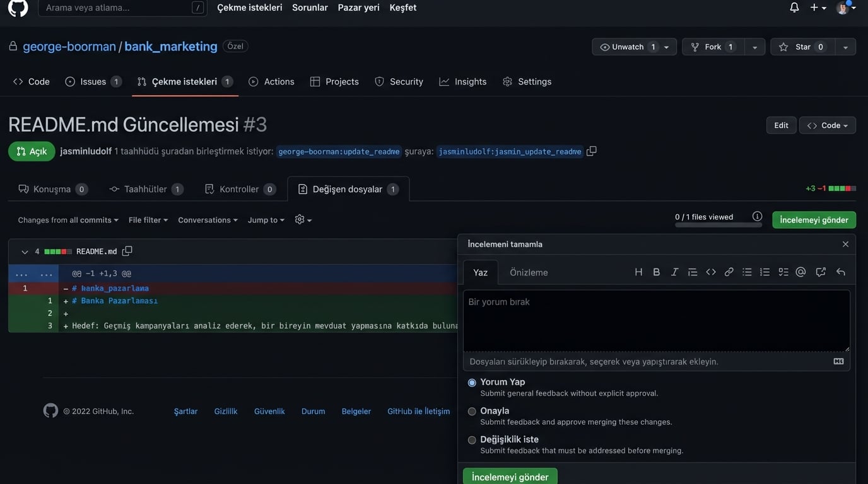
Task: Click the green İncelemeyi gönder button in the review panel
Action: [510, 476]
